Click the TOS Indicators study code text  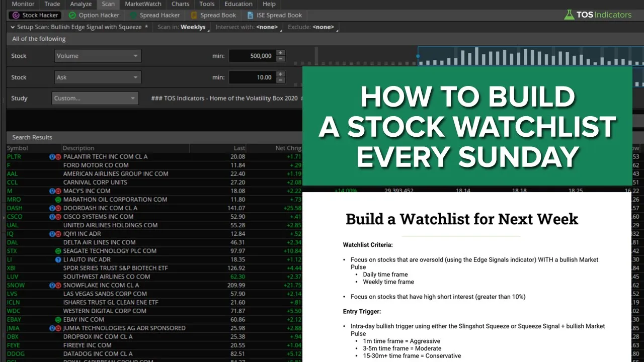(x=226, y=98)
